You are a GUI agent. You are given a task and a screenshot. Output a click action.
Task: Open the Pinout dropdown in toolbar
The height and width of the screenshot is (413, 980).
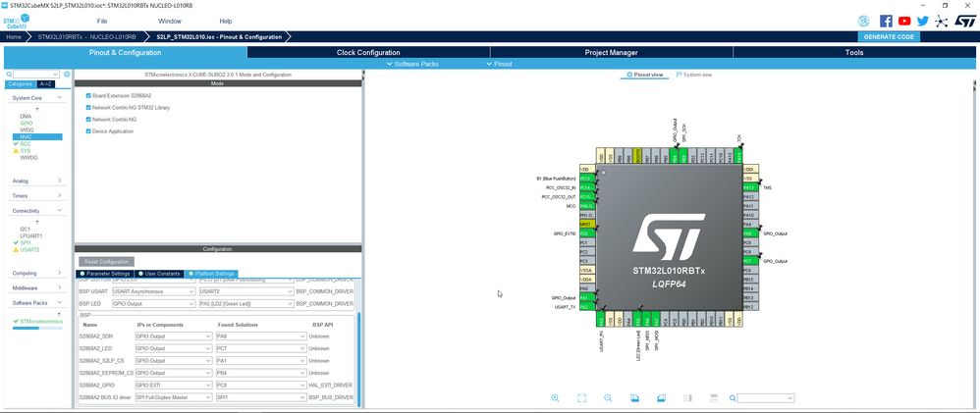click(499, 64)
